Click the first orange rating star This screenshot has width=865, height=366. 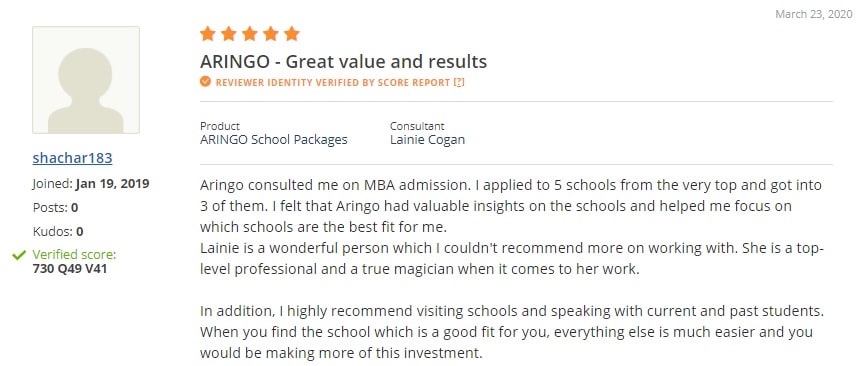click(207, 34)
